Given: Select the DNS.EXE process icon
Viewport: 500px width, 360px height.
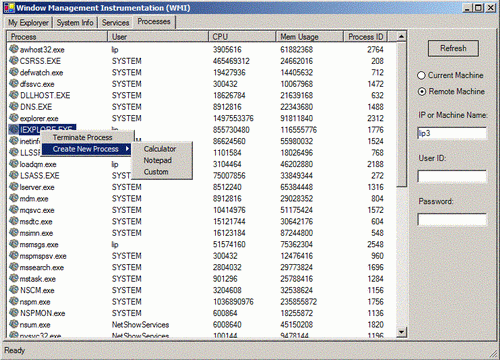Looking at the screenshot, I should (14, 106).
